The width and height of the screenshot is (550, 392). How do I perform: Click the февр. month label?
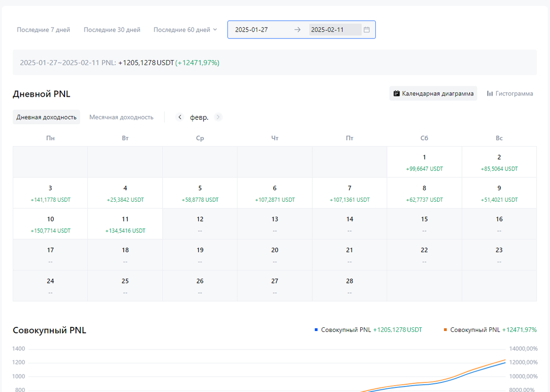coord(199,117)
